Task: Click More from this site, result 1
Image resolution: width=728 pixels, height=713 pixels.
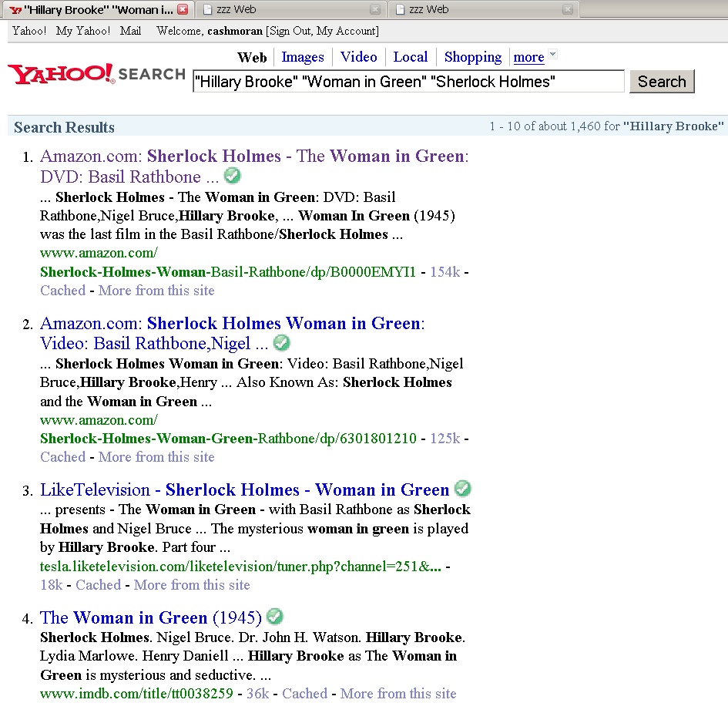Action: 156,291
